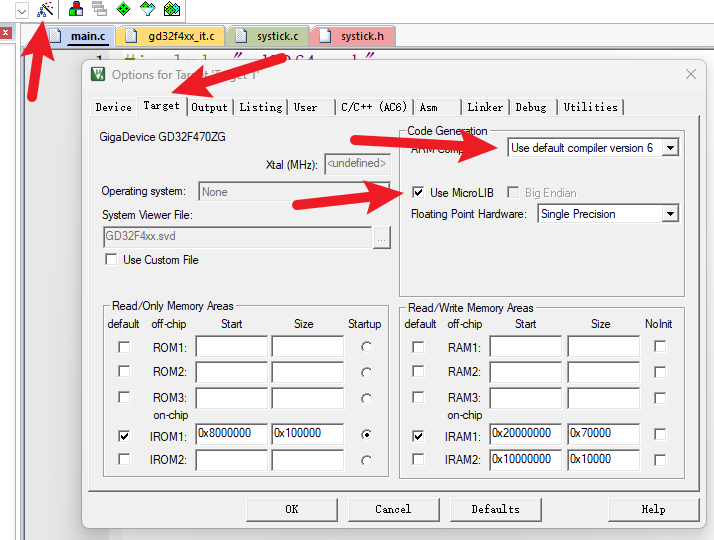Open the Linker tab
714x540 pixels.
485,107
